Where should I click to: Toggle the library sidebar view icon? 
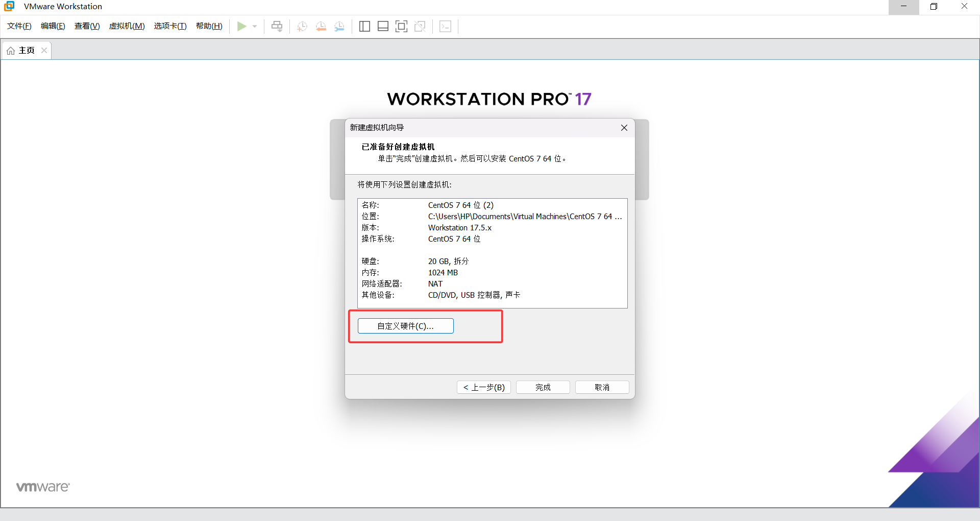coord(364,26)
